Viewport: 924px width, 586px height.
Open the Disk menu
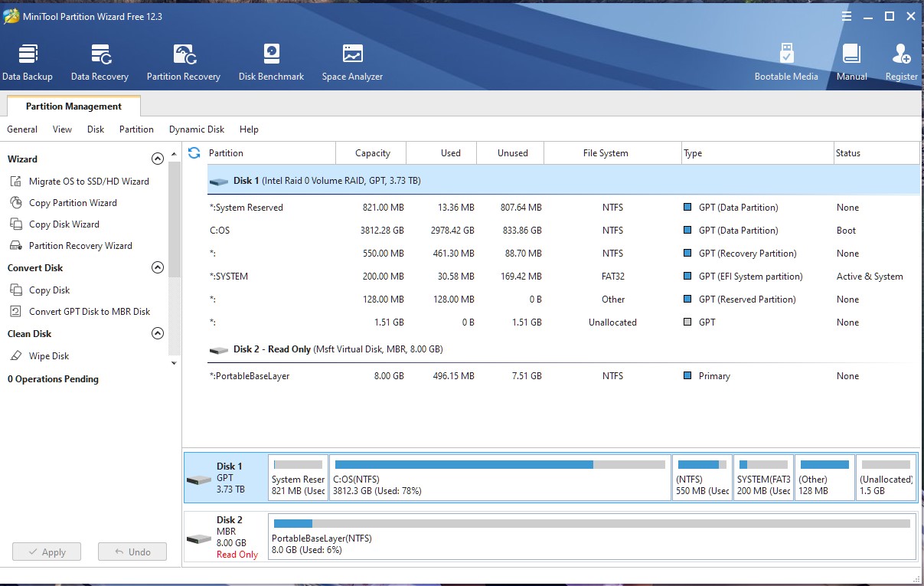click(96, 129)
